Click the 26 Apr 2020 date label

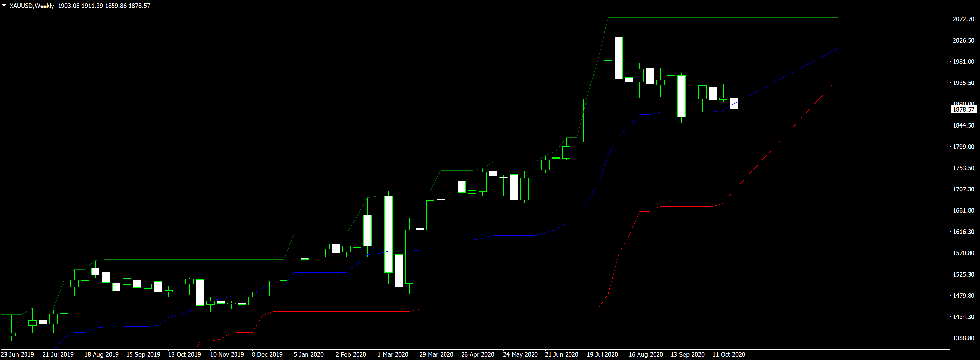(478, 355)
